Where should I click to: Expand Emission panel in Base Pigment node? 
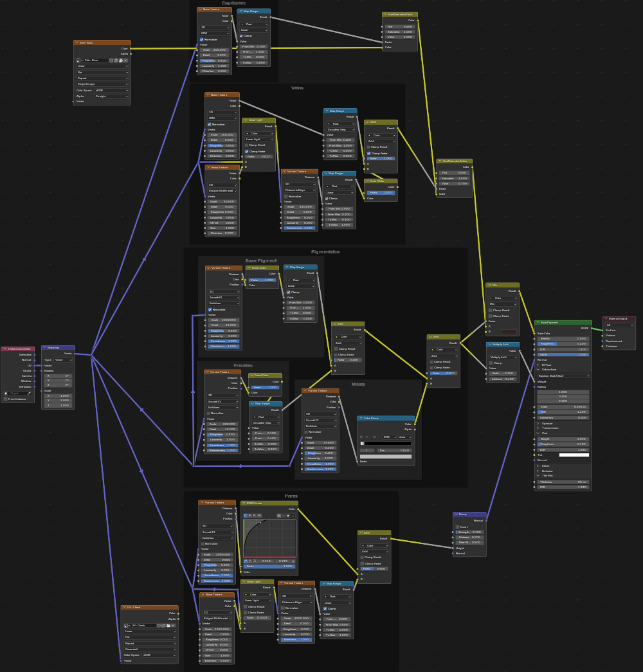538,471
